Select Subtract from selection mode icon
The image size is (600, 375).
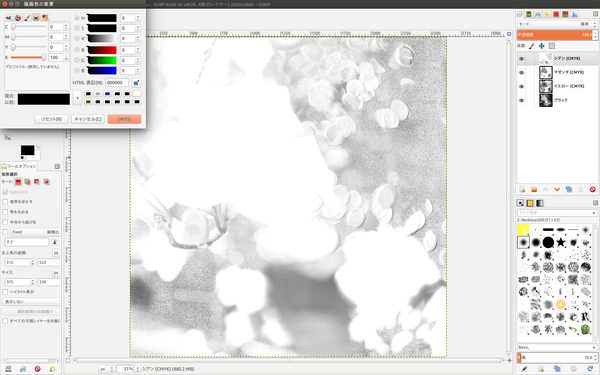pos(37,182)
